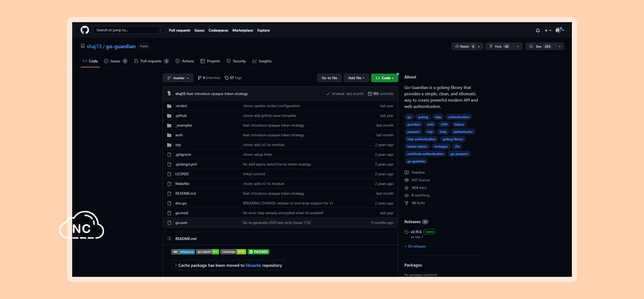The height and width of the screenshot is (299, 644).
Task: Open Marketplace in the top navigation
Action: click(243, 30)
